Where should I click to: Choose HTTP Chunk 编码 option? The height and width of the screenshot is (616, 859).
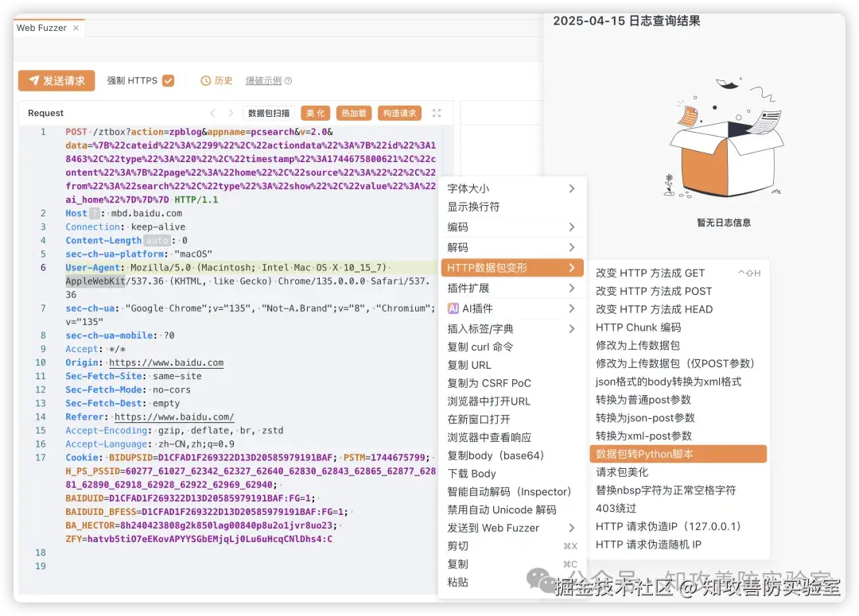pos(678,327)
